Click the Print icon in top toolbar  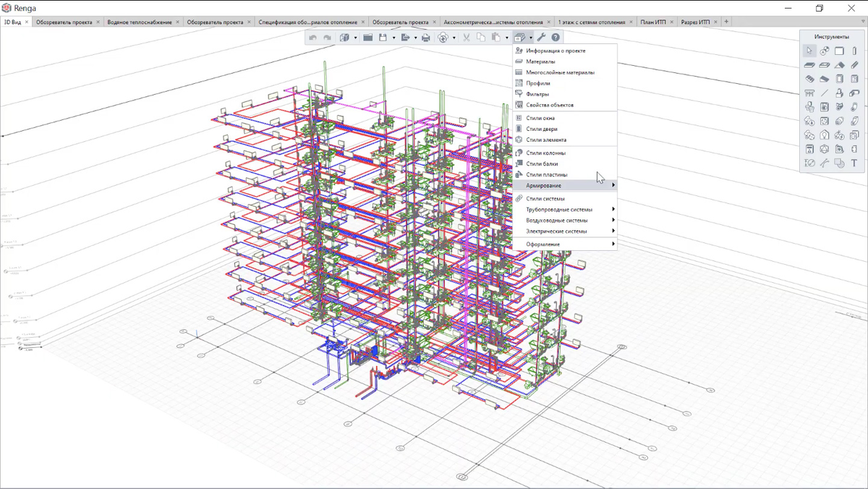(x=425, y=38)
